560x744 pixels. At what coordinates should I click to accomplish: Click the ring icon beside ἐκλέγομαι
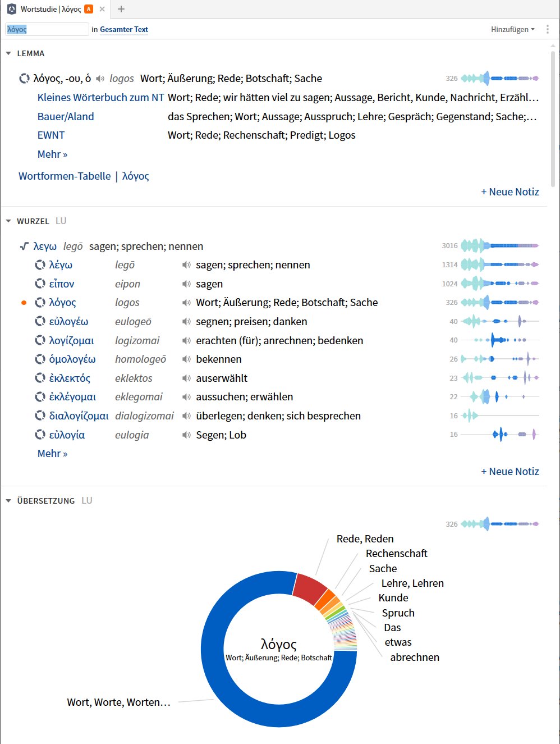point(40,397)
